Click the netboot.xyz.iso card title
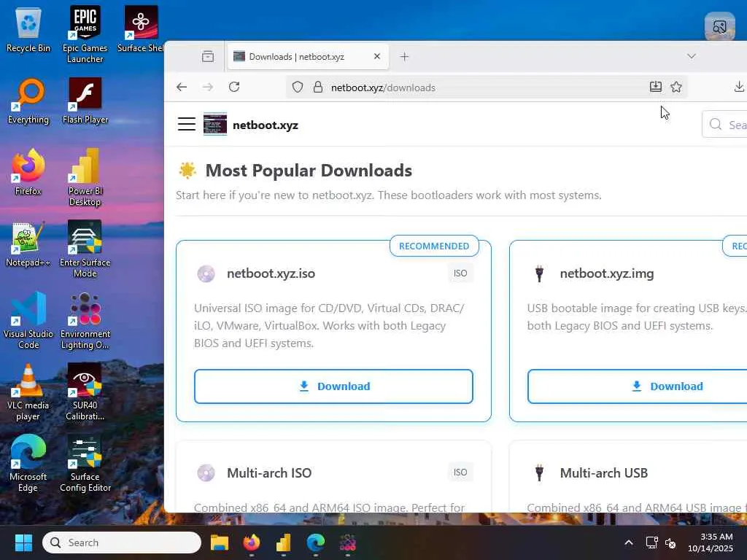 (271, 273)
